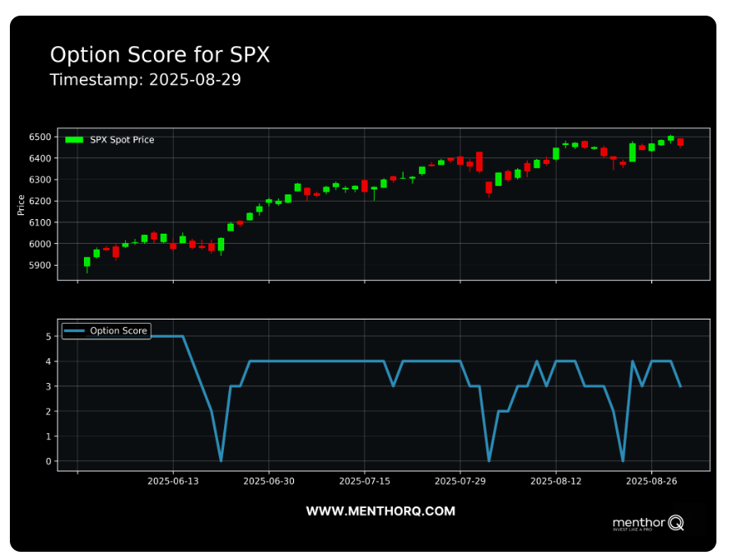The image size is (737, 560).
Task: Click the 6500 price axis tick label
Action: click(x=39, y=137)
